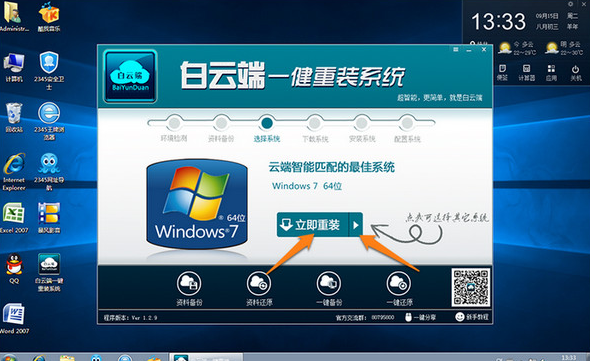Viewport: 590px width, 361px height.
Task: Expand other systems arrow beside 立即重装
Action: [356, 225]
